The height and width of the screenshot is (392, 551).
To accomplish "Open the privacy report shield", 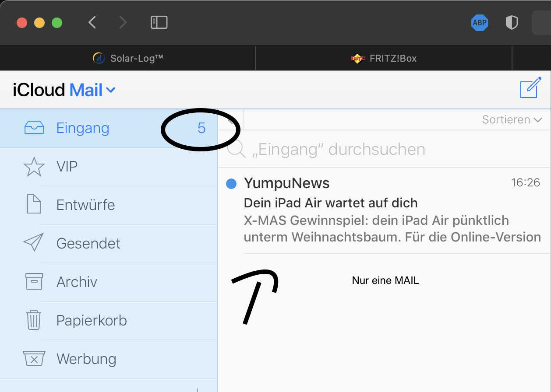I will 512,23.
